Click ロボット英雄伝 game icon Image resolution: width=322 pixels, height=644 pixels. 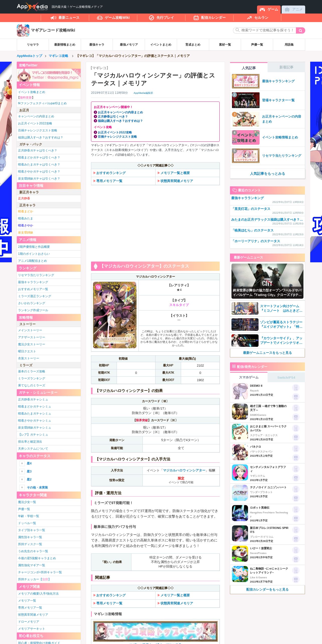point(240,513)
